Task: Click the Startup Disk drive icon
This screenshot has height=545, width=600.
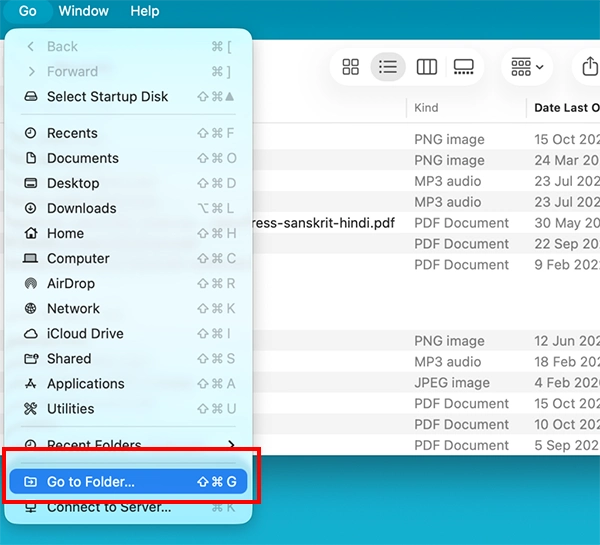Action: [31, 96]
